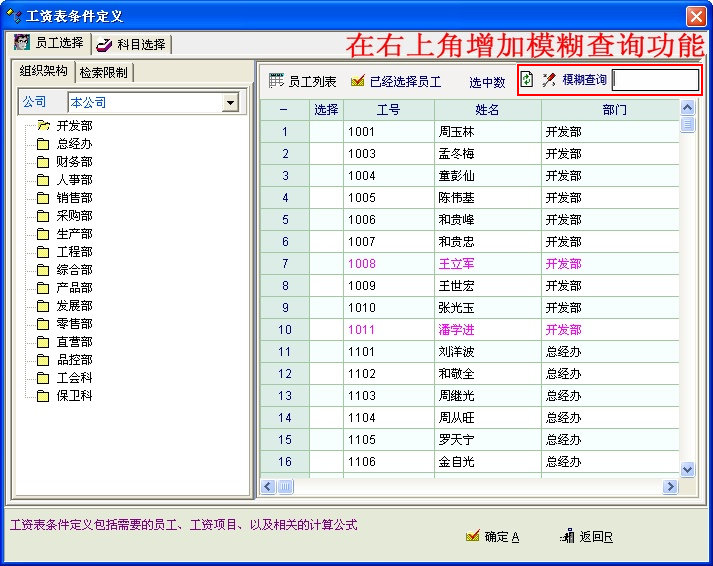Switch to the 检索限制 tab
This screenshot has height=566, width=713.
click(x=105, y=72)
